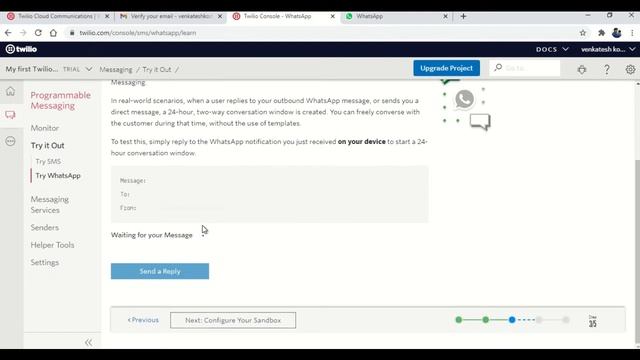The image size is (640, 360).
Task: Open Senders in the sidebar
Action: [x=44, y=228]
